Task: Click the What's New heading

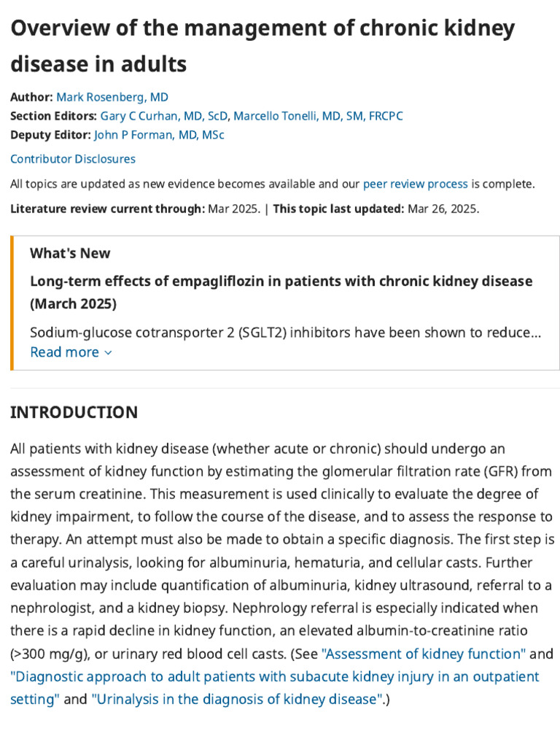Action: tap(70, 253)
